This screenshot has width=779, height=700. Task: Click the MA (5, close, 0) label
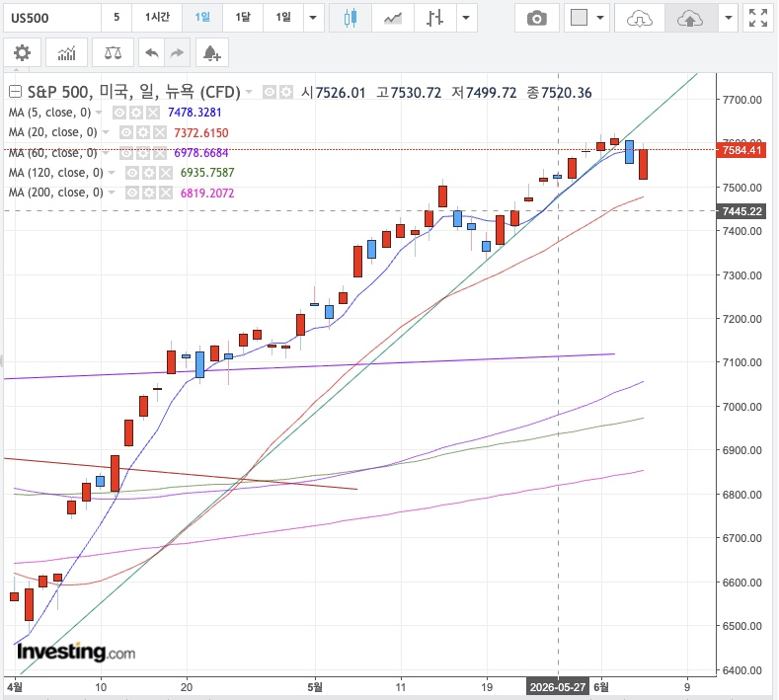tap(49, 113)
